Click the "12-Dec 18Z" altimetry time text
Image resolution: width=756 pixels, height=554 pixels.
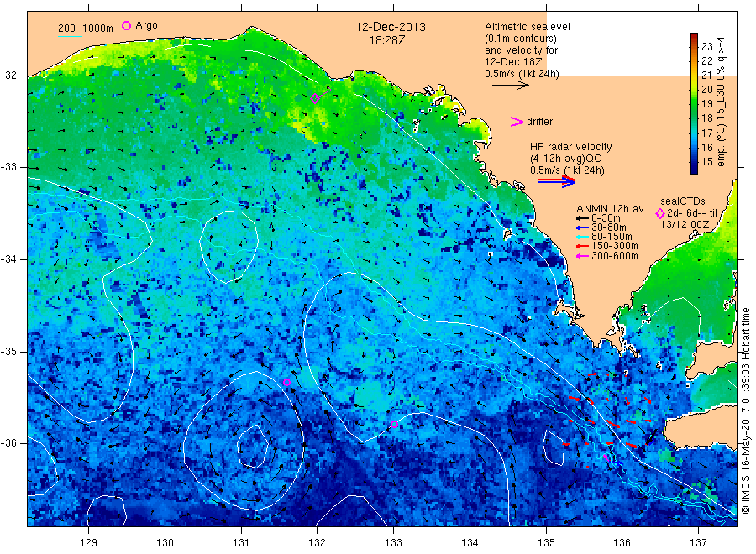click(x=513, y=61)
